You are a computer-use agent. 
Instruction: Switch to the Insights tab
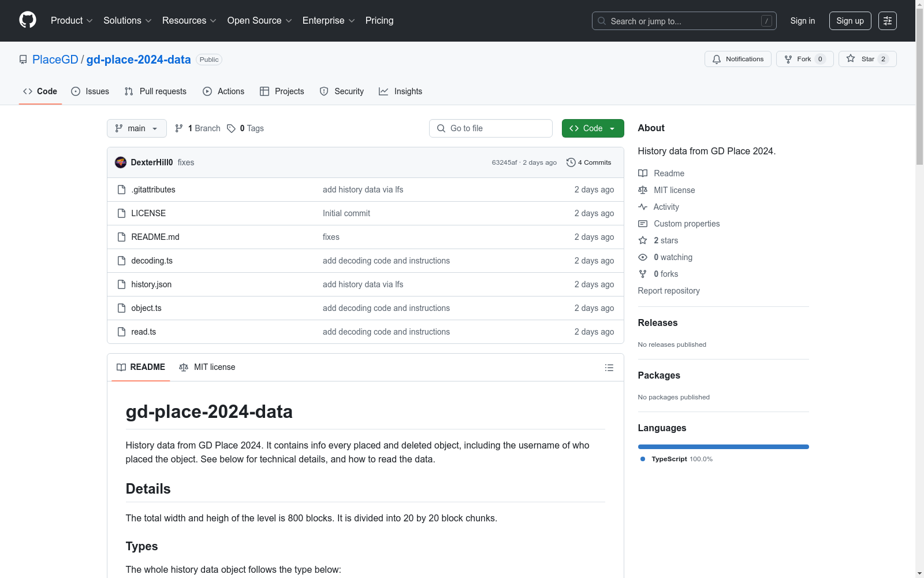(x=401, y=91)
